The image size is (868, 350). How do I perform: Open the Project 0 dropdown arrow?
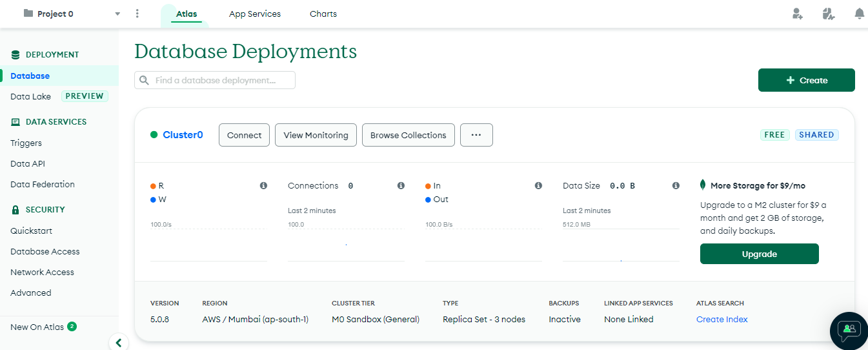[x=117, y=14]
